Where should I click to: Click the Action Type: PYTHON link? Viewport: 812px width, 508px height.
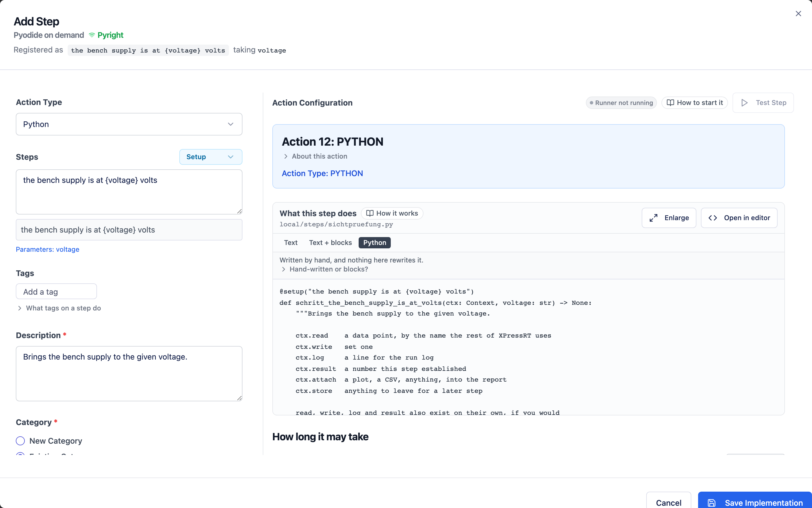point(322,173)
